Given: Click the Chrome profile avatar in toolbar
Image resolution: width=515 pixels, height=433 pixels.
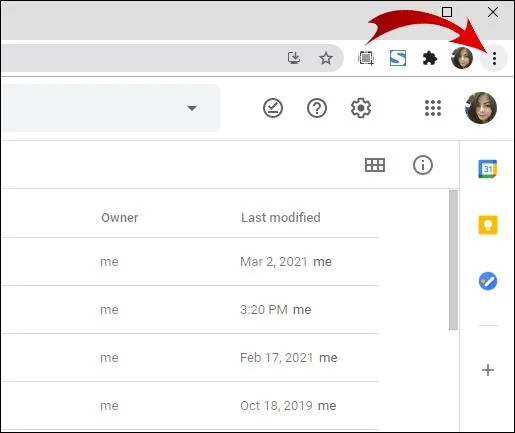Looking at the screenshot, I should click(462, 58).
